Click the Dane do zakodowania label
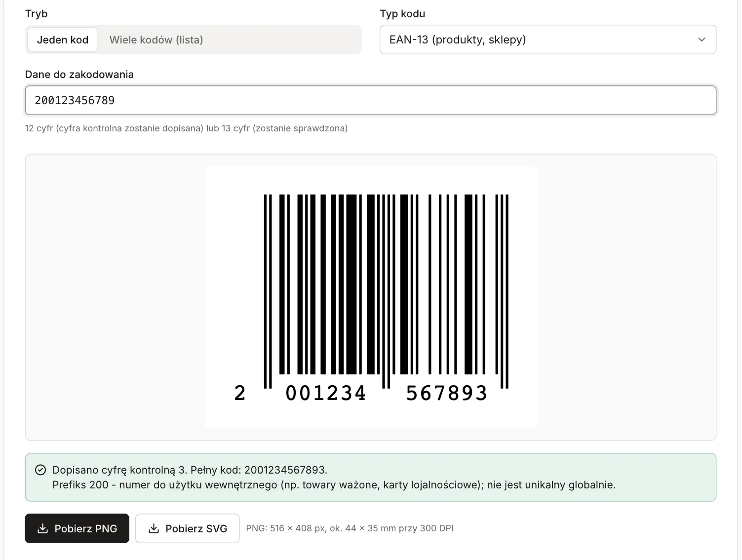 [x=79, y=75]
